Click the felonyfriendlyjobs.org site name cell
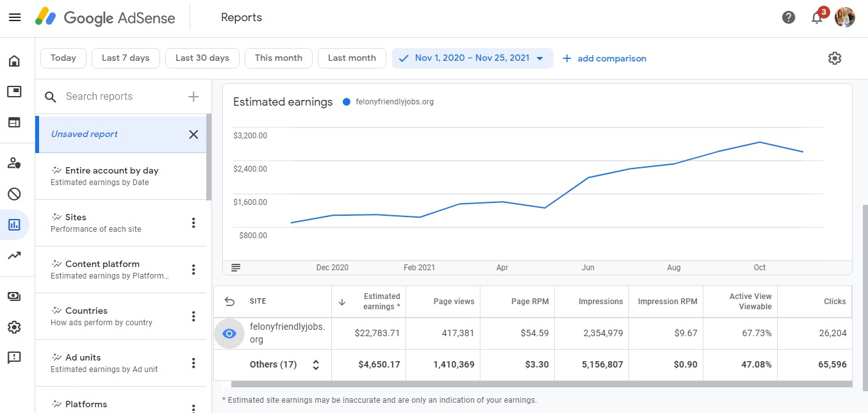The image size is (868, 413). click(287, 334)
